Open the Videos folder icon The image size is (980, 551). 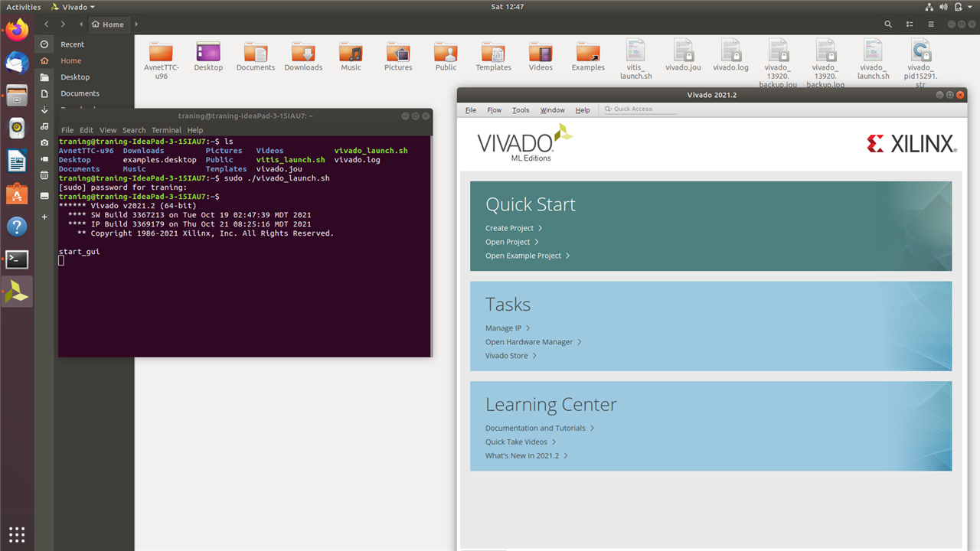point(541,56)
